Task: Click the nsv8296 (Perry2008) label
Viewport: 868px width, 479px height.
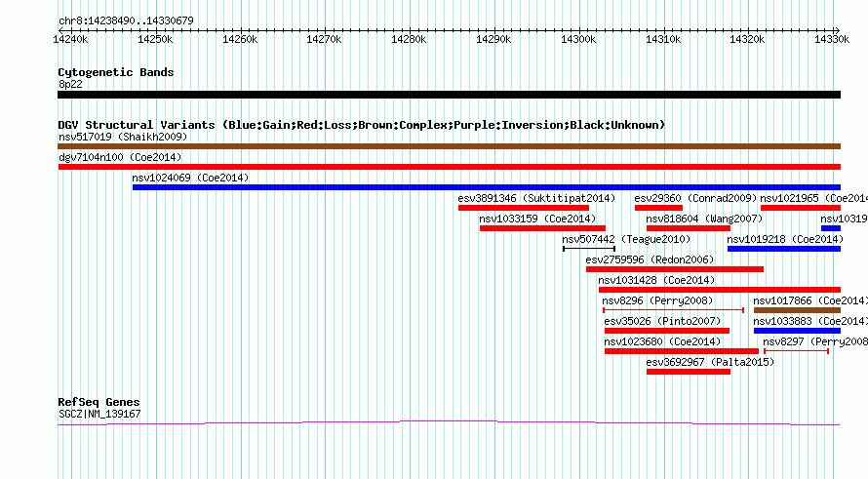Action: point(657,300)
